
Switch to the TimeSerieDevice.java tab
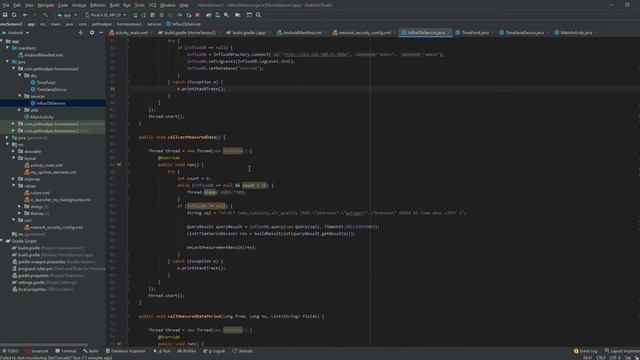coord(524,33)
